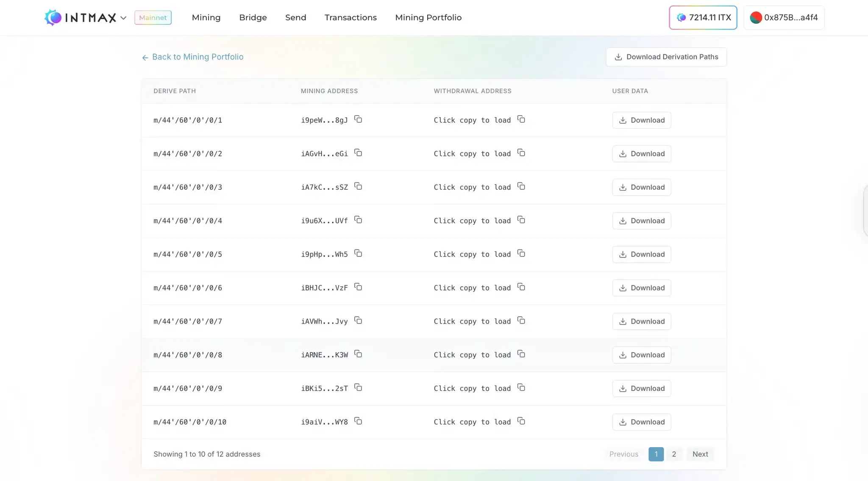Copy mining address iBHJC...VzF
Screen dimensions: 868x481
coord(358,287)
